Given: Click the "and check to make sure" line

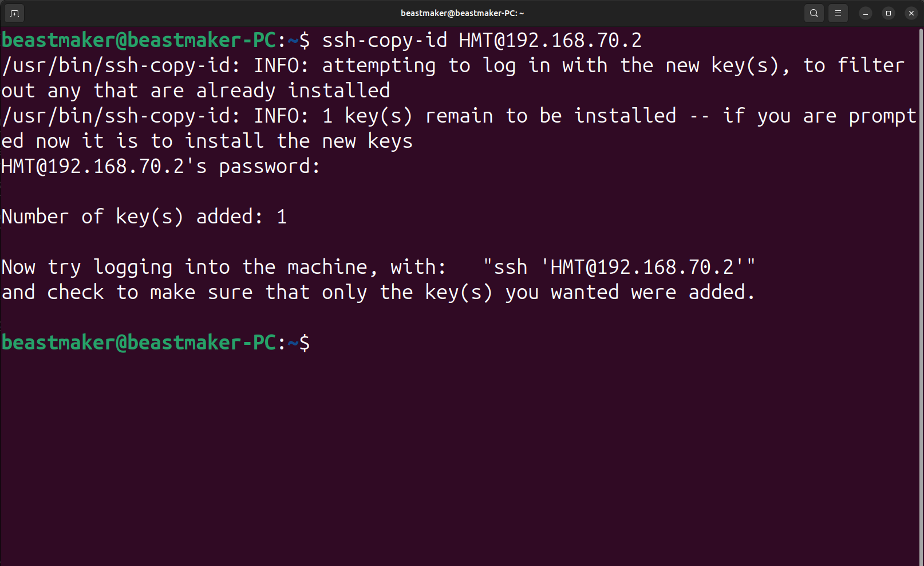Looking at the screenshot, I should point(378,293).
